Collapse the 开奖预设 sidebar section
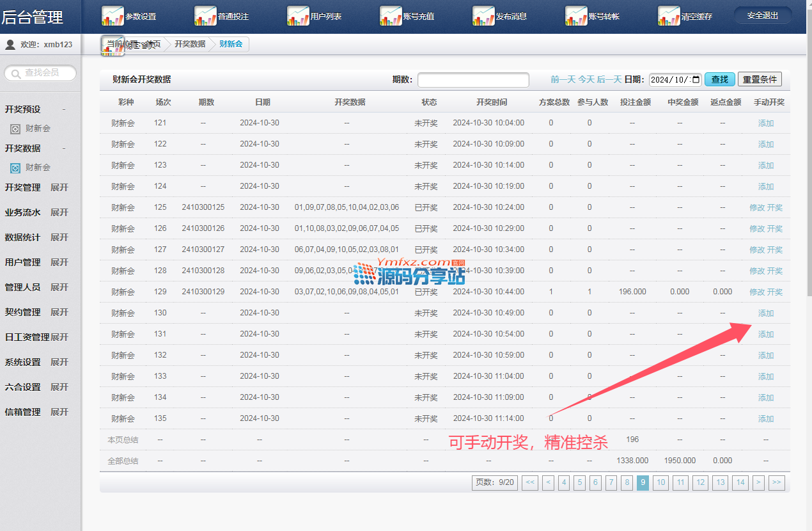The height and width of the screenshot is (531, 812). click(x=63, y=109)
